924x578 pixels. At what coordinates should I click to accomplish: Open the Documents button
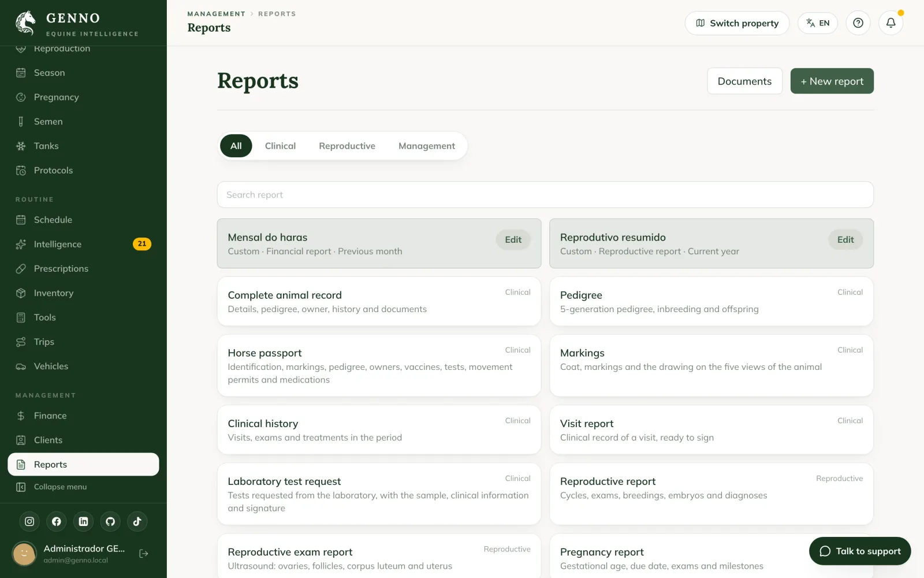(x=744, y=81)
